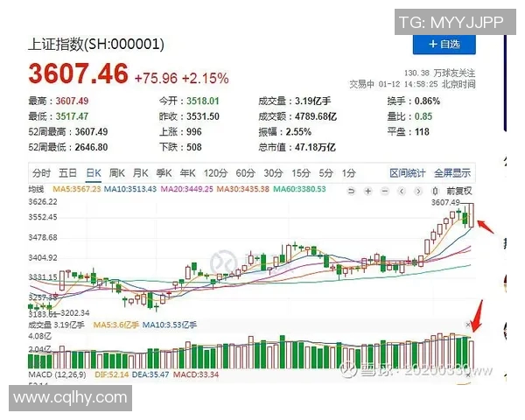This screenshot has width=525, height=420.
Task: Click the MA10:3513.43 moving average label
Action: tap(130, 189)
